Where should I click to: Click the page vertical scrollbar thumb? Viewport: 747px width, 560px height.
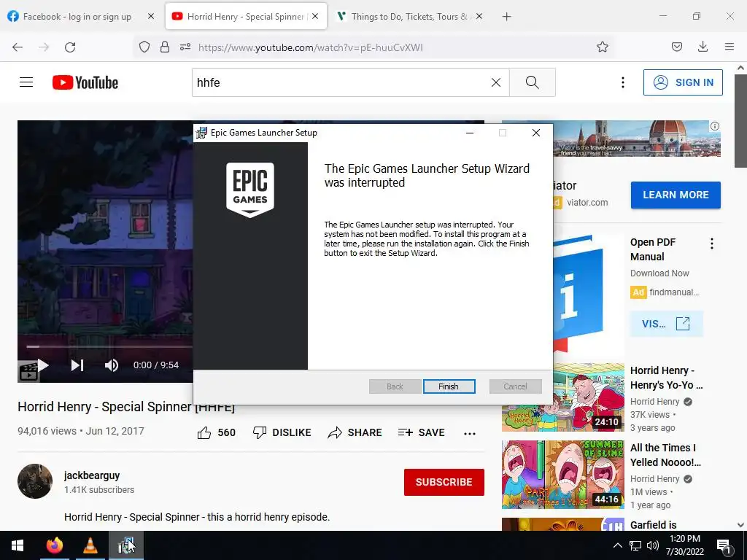(x=740, y=122)
